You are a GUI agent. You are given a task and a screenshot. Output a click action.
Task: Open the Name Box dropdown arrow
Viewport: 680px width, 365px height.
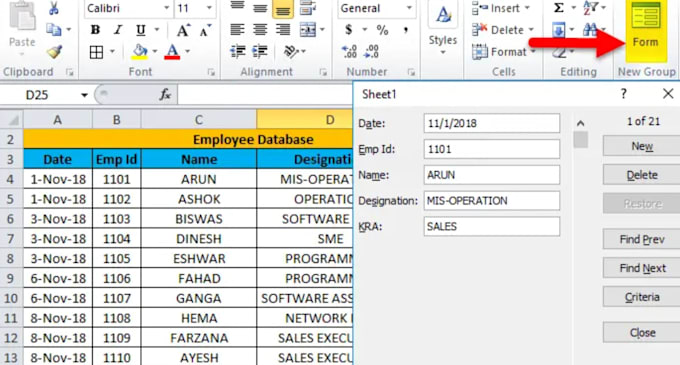84,95
